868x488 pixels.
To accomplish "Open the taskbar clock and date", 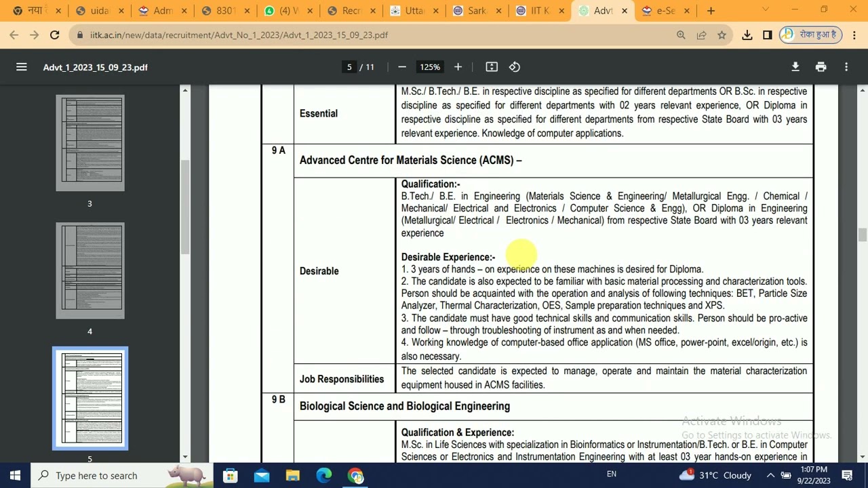I will coord(814,476).
